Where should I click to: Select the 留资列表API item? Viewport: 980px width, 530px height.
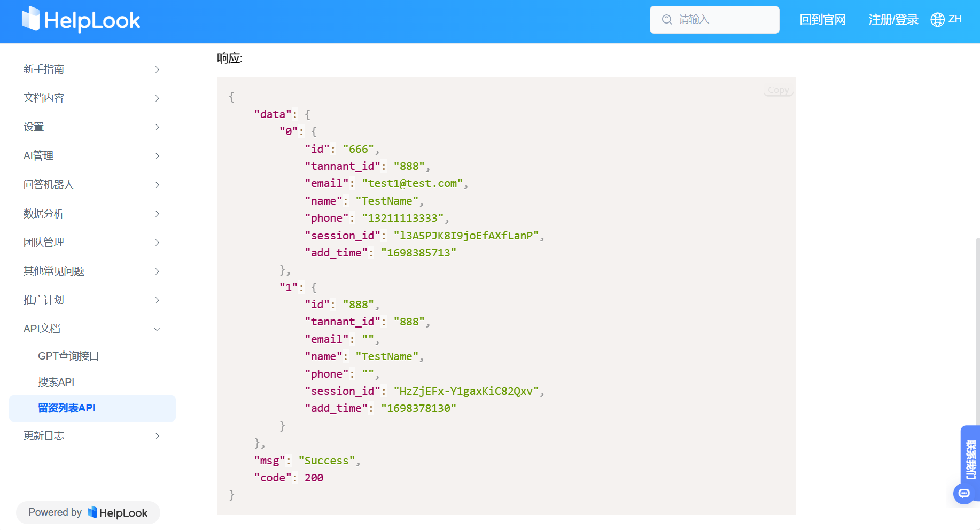67,408
